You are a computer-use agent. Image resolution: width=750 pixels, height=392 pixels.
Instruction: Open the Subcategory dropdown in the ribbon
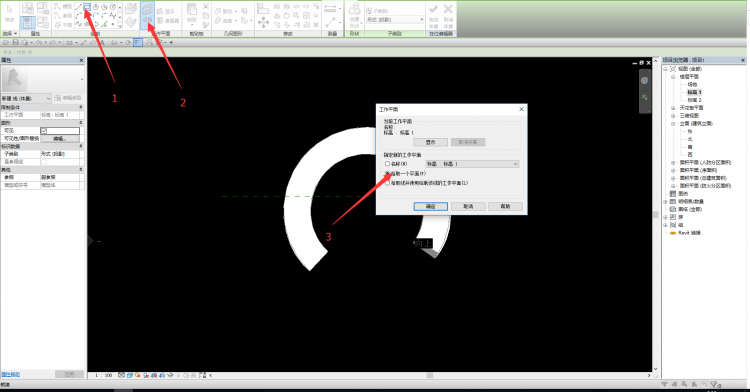tap(395, 20)
